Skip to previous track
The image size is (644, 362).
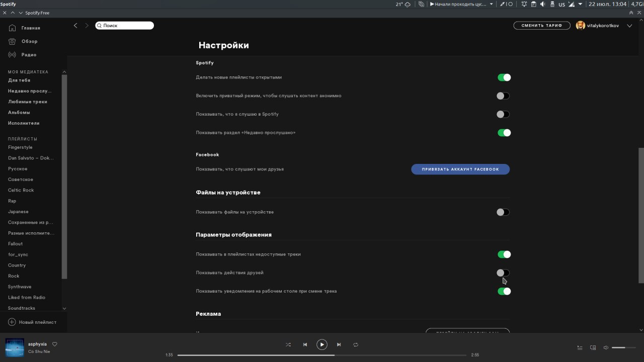[x=305, y=345]
